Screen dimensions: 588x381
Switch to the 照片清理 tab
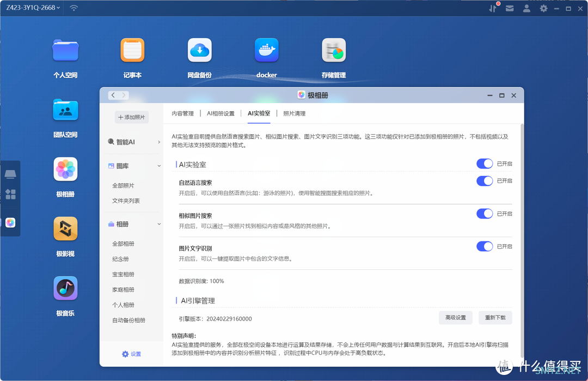[x=295, y=113]
